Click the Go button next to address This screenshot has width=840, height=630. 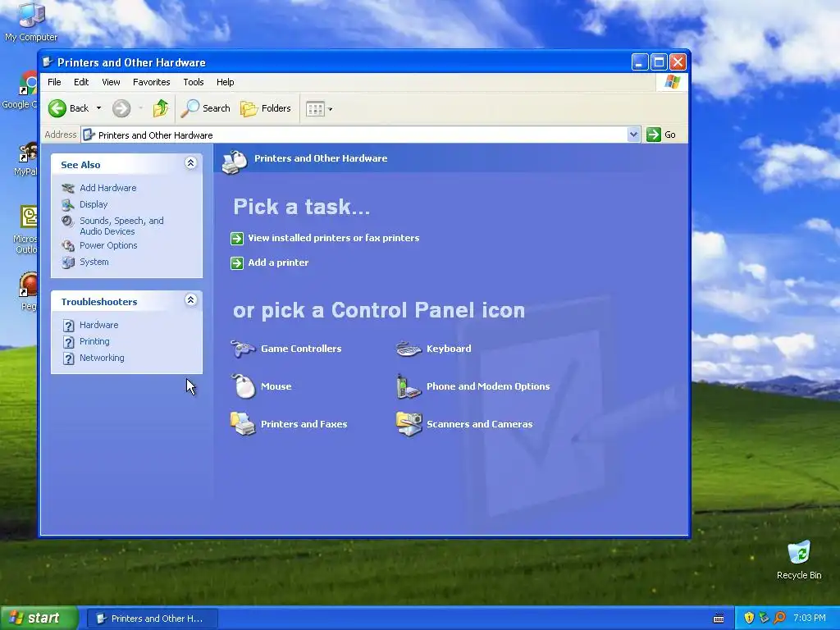662,135
